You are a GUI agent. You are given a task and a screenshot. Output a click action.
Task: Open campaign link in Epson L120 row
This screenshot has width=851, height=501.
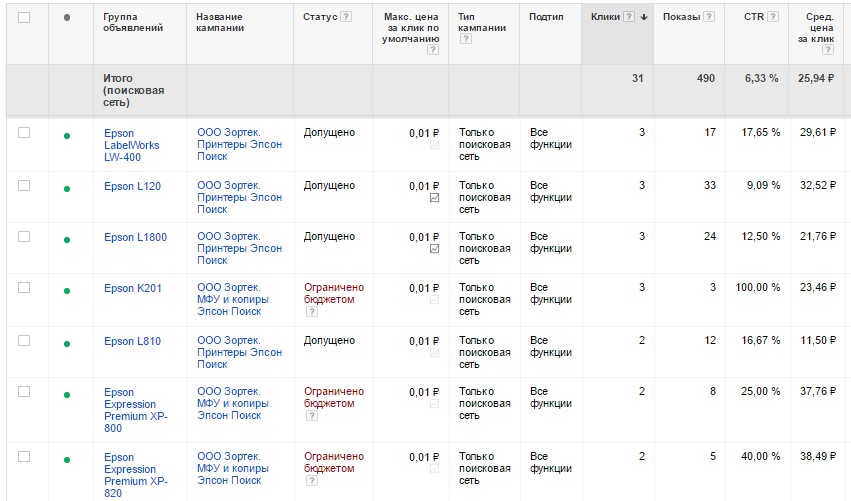[x=239, y=197]
